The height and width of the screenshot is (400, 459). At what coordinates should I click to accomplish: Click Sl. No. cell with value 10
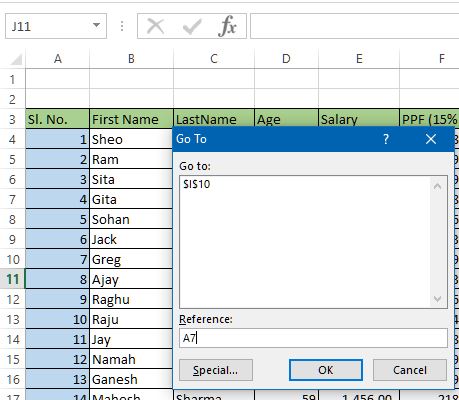pos(58,319)
